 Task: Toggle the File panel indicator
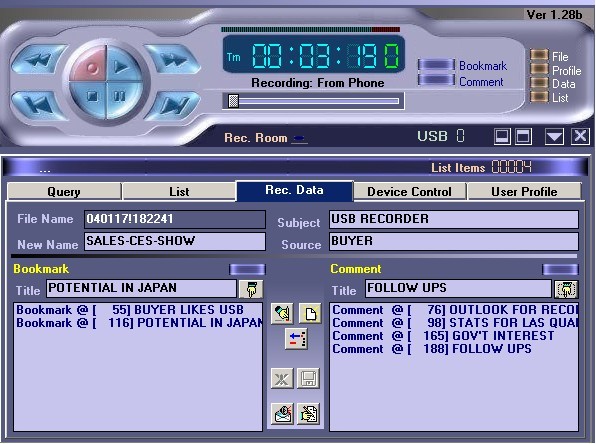[539, 56]
